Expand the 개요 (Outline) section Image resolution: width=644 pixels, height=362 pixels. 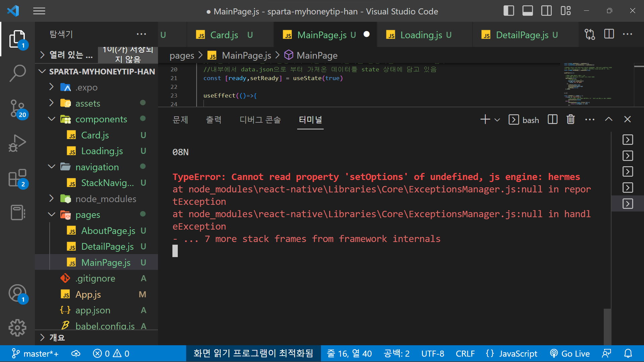point(97,338)
